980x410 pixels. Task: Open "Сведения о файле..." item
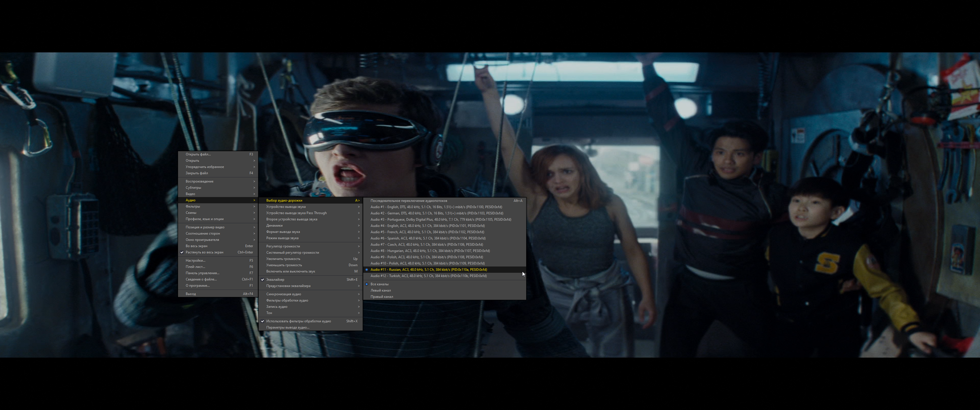[218, 279]
